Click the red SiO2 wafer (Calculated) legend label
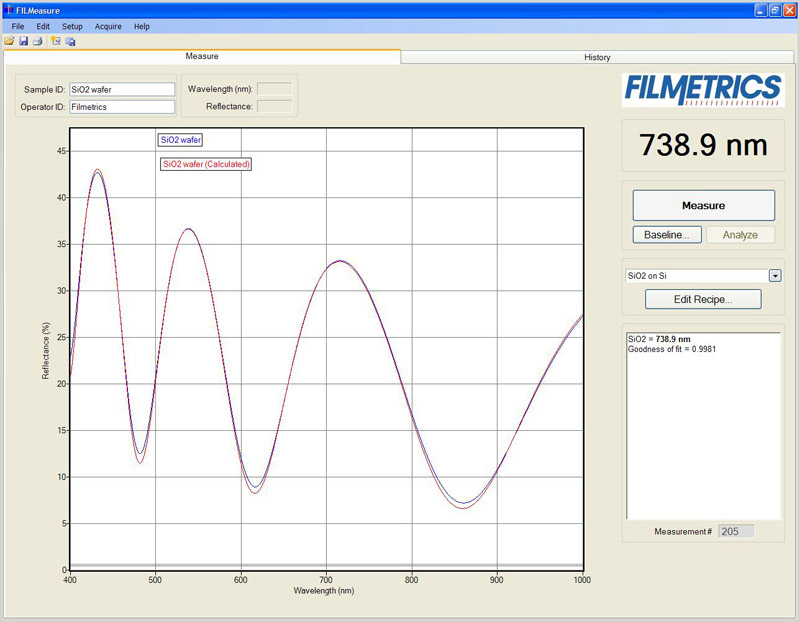 point(205,164)
